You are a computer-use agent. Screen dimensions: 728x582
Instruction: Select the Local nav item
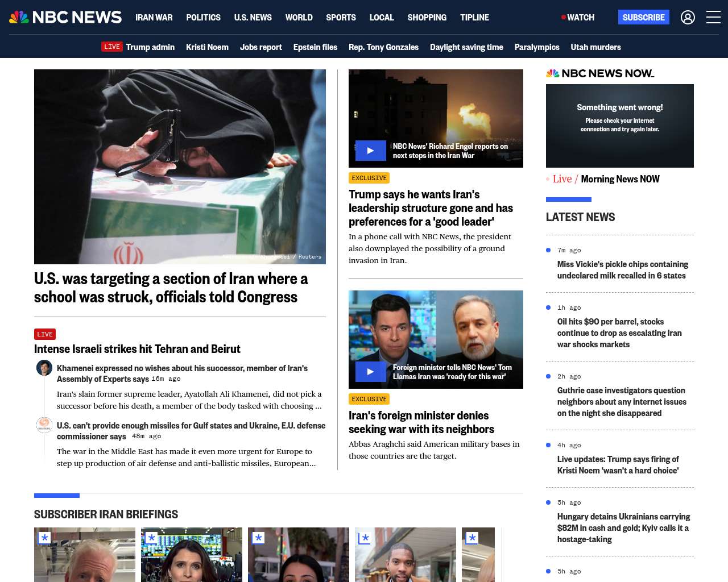click(x=382, y=17)
